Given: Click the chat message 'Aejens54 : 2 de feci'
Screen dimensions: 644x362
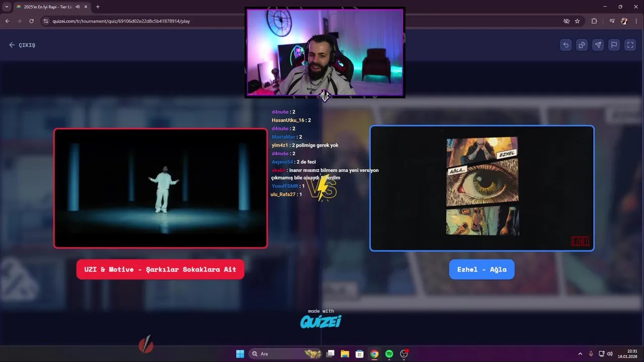Looking at the screenshot, I should (294, 162).
